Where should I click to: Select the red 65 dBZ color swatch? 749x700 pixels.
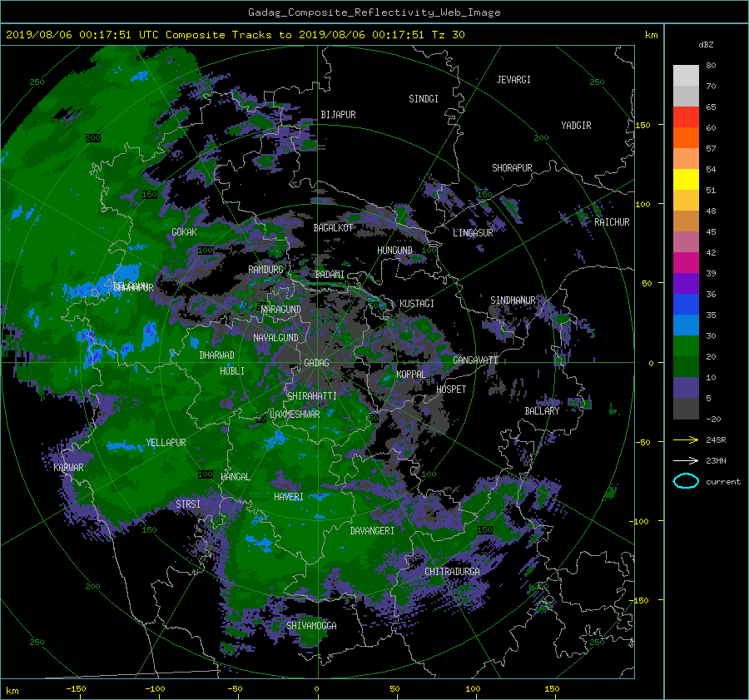pos(686,117)
